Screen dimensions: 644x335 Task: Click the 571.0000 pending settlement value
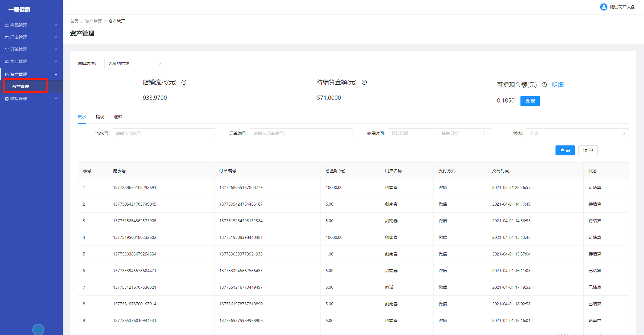point(329,98)
